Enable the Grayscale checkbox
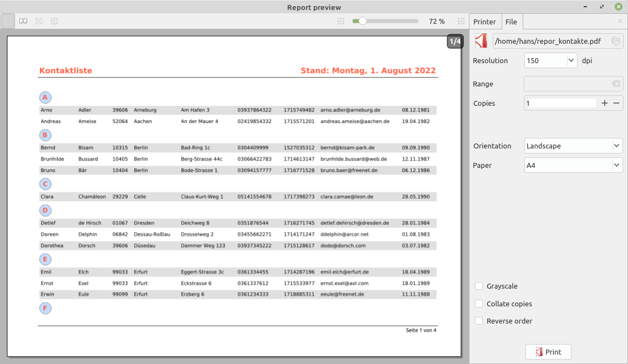628x364 pixels. pyautogui.click(x=479, y=286)
